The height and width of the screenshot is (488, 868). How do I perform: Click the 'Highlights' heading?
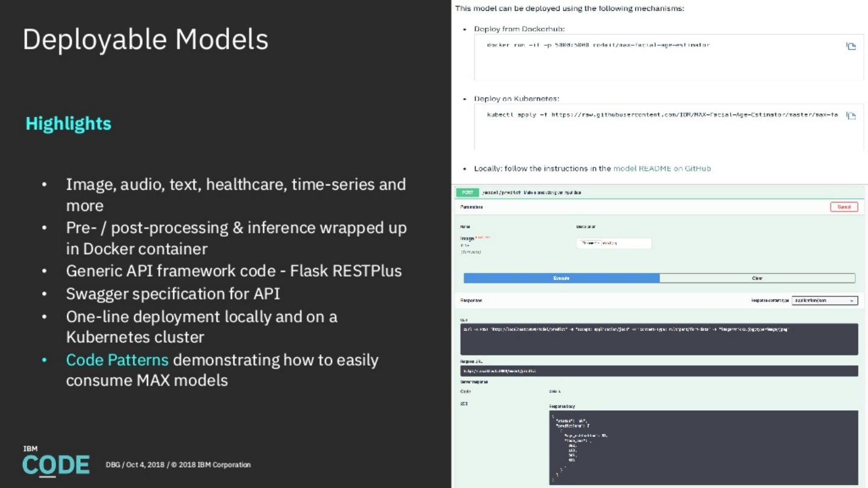(x=69, y=124)
